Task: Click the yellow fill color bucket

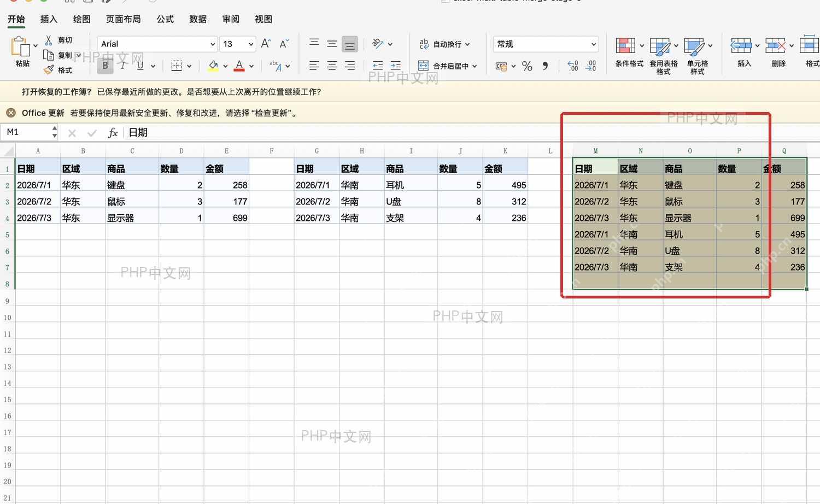Action: click(213, 66)
